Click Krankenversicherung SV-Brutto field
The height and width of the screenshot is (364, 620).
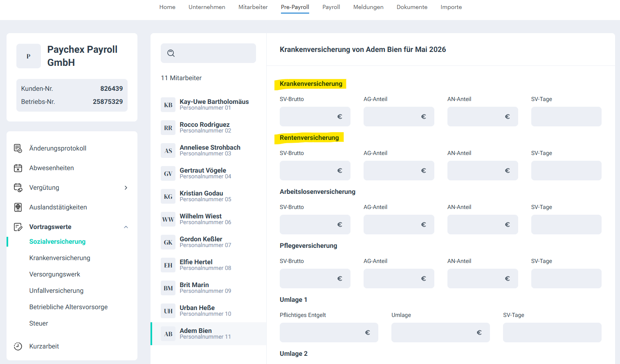coord(315,117)
